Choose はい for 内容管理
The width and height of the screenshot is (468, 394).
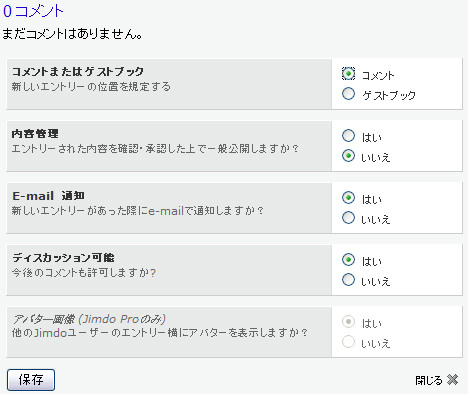348,135
